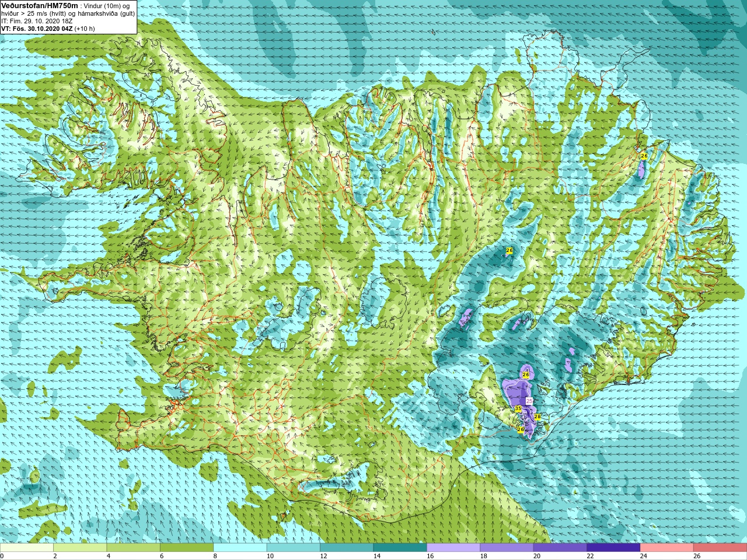Click the legend scale number "18"
Screen dimensions: 747x560
(483, 556)
